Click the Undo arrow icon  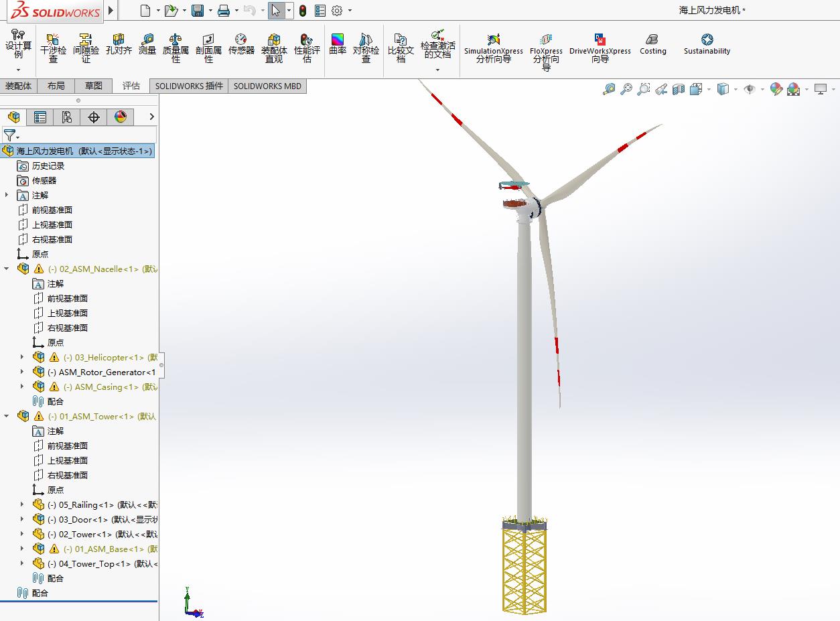click(x=249, y=11)
